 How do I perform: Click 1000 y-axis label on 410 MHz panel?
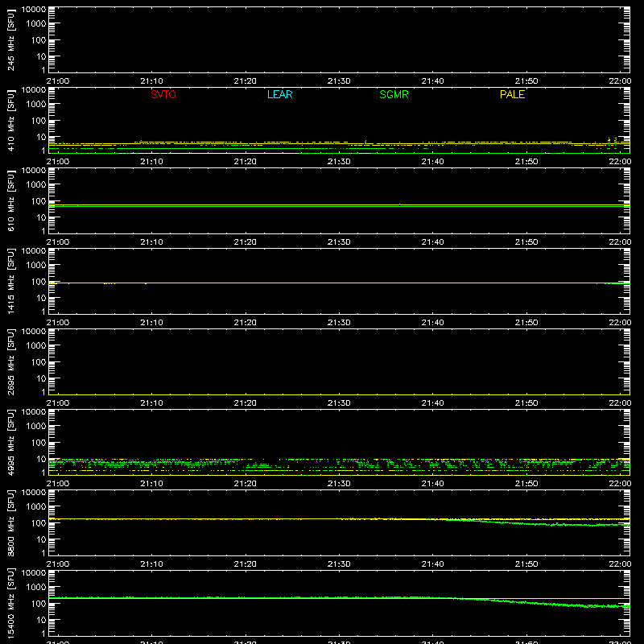click(x=36, y=105)
